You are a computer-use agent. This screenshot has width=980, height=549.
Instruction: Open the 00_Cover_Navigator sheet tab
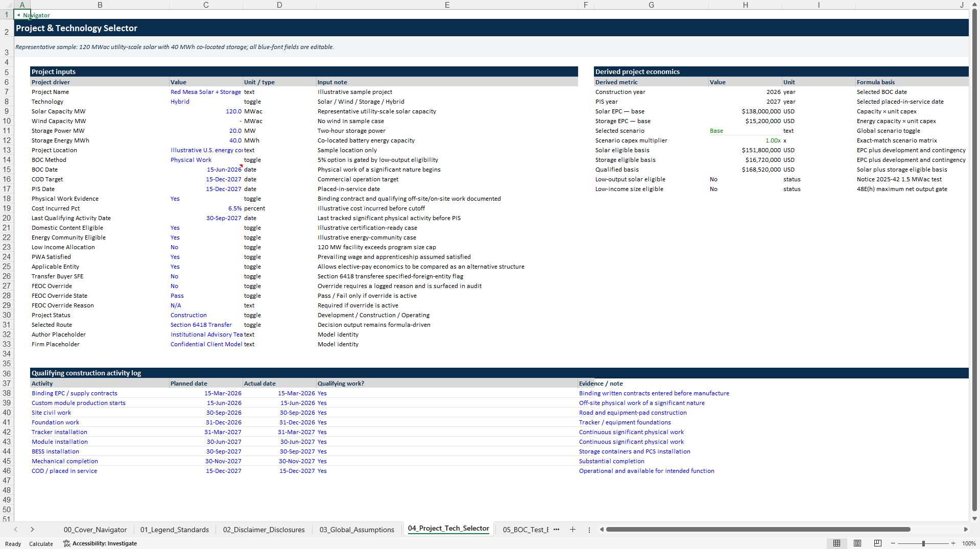pos(95,530)
